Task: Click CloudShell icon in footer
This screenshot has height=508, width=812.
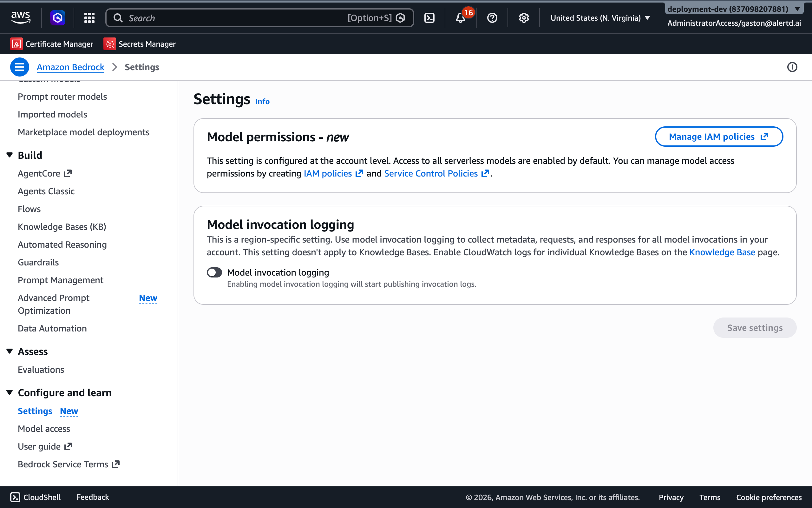Action: point(15,497)
